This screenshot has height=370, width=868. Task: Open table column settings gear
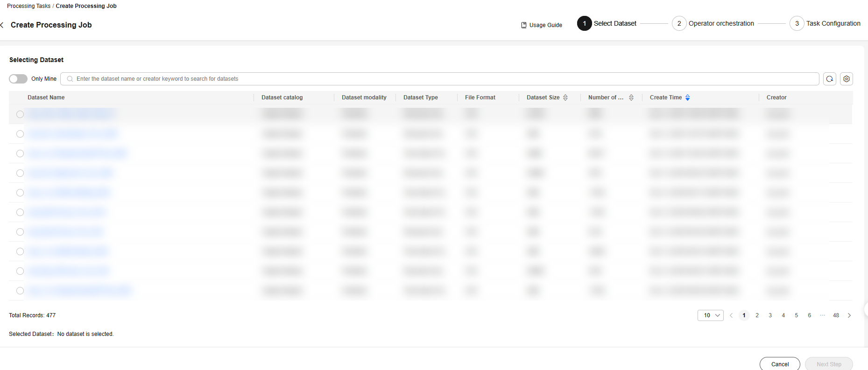pos(847,79)
